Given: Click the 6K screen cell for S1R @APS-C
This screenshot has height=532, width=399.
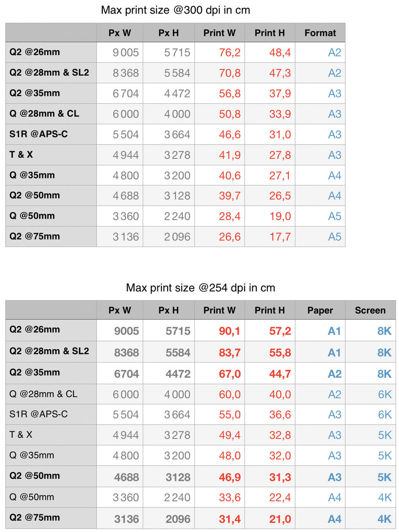Looking at the screenshot, I should tap(384, 415).
